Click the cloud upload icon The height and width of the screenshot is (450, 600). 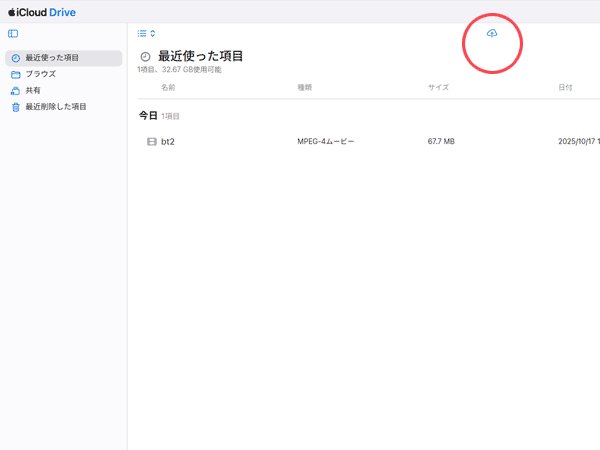point(491,34)
